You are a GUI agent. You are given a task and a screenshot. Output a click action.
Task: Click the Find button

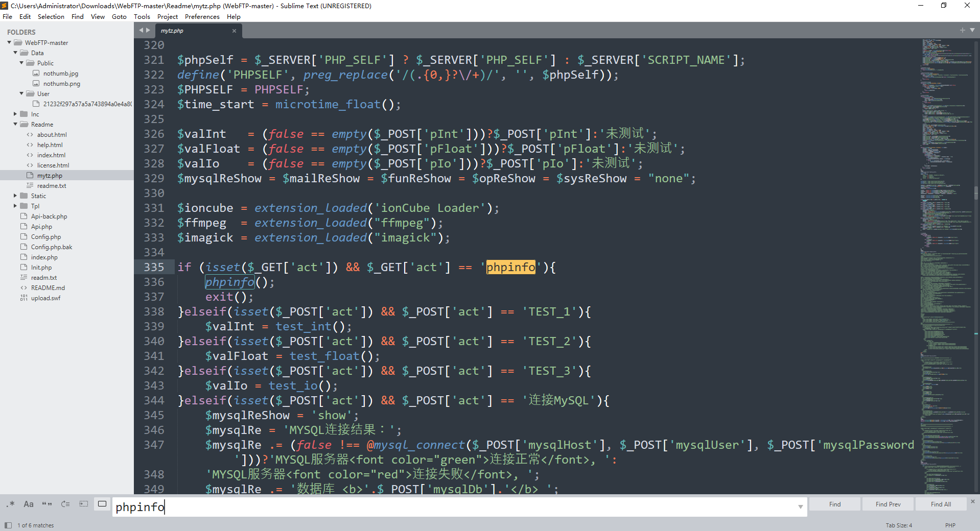835,504
